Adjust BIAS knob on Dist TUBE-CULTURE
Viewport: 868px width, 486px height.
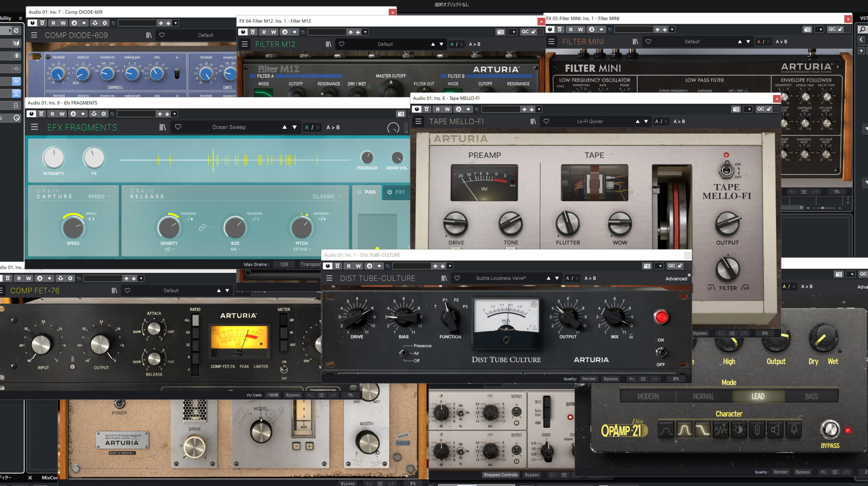pyautogui.click(x=403, y=317)
